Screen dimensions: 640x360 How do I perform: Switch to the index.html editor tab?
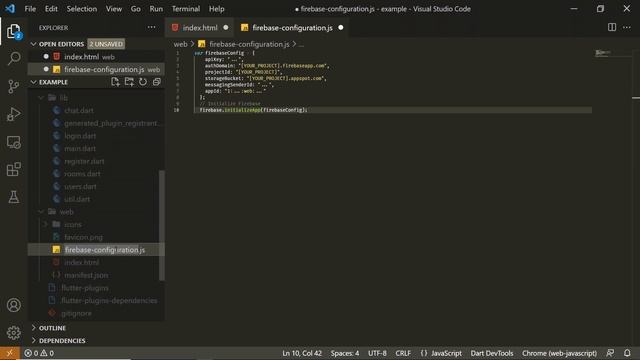(x=199, y=28)
